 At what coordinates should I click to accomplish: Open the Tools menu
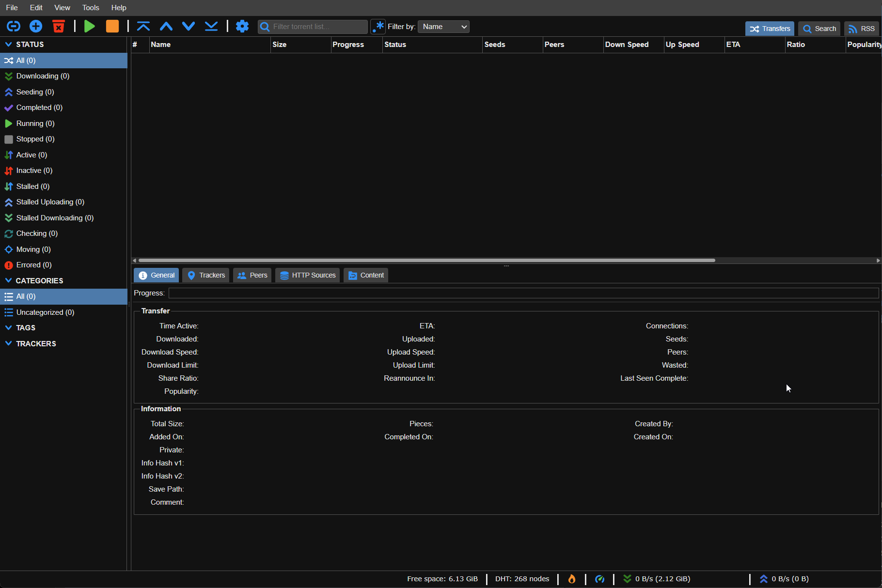(91, 8)
